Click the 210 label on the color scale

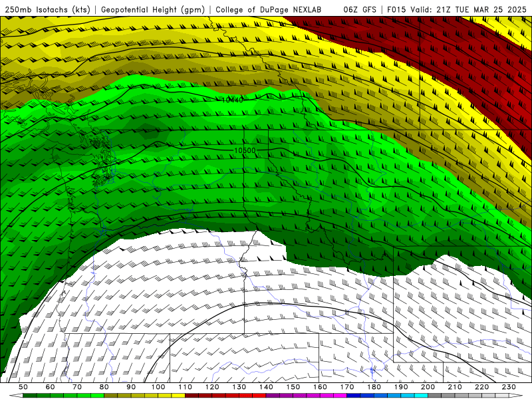pos(455,387)
